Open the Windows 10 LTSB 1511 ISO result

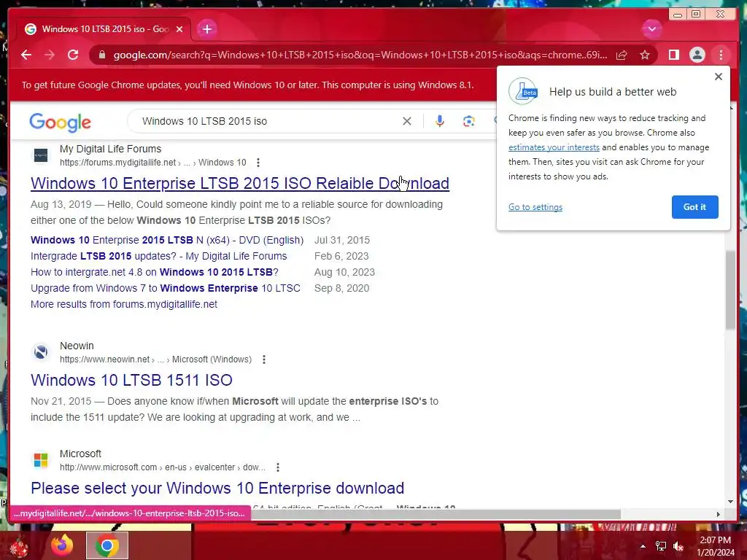[x=131, y=380]
